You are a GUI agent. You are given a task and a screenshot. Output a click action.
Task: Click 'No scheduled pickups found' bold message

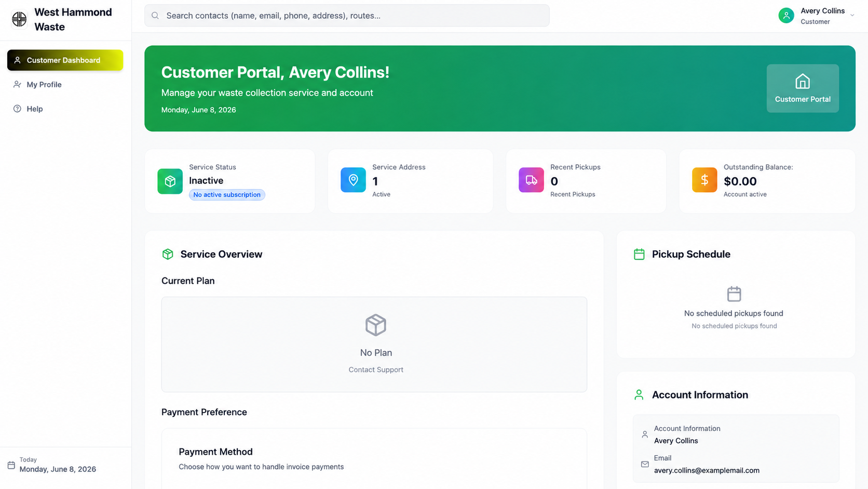pyautogui.click(x=734, y=313)
